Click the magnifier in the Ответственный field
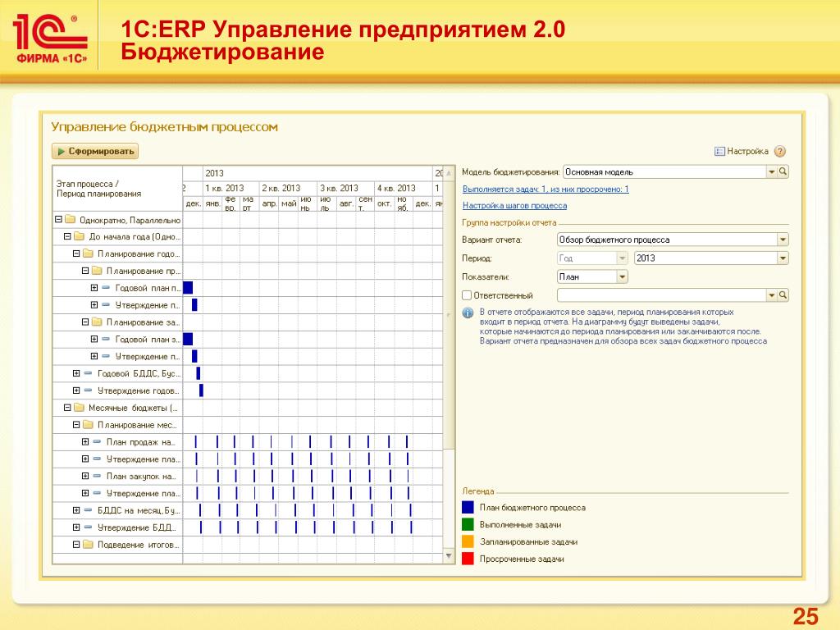 (x=783, y=295)
